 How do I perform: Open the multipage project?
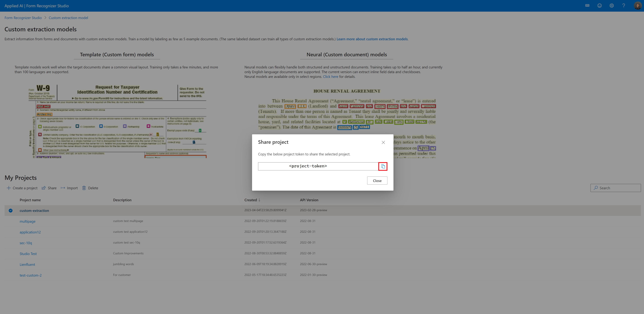(27, 221)
